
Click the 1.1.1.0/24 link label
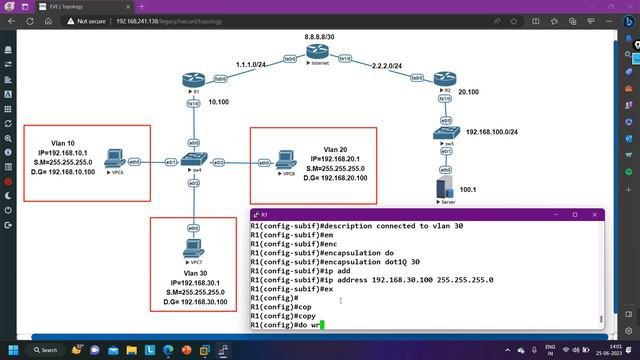251,64
